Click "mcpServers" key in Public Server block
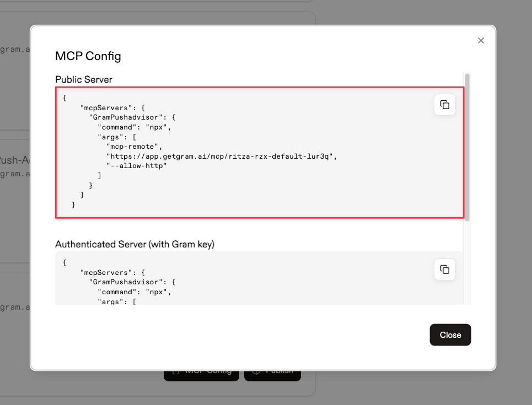This screenshot has width=532, height=405. pyautogui.click(x=106, y=108)
